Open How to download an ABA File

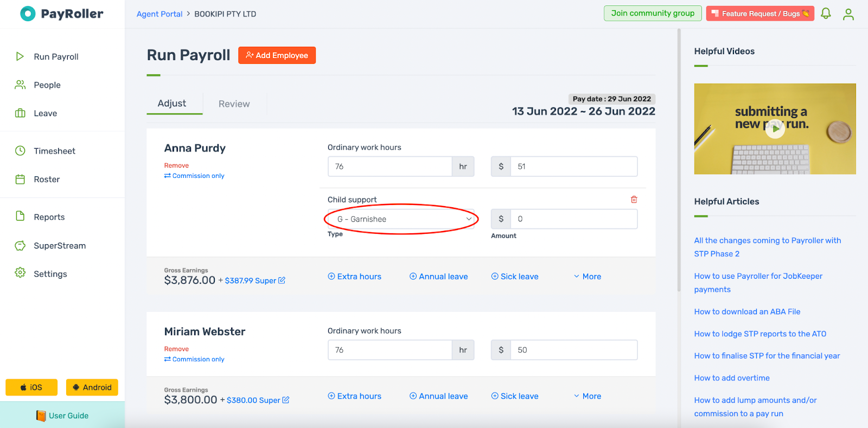747,312
